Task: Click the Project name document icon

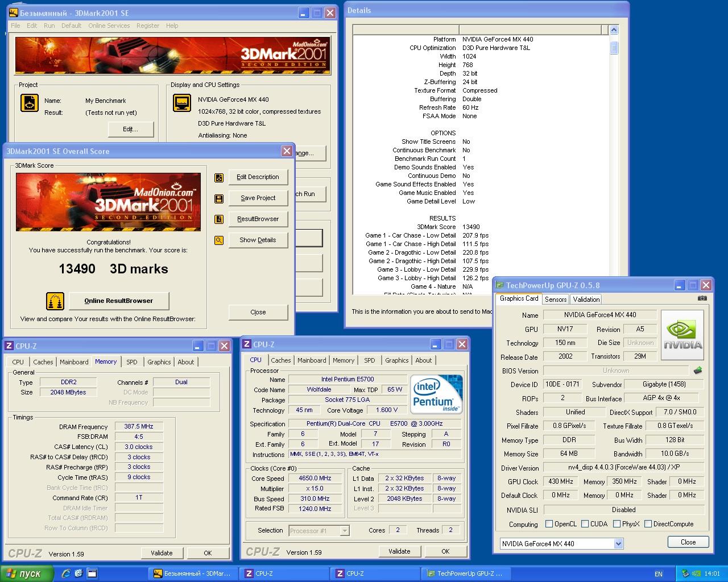Action: tap(30, 103)
